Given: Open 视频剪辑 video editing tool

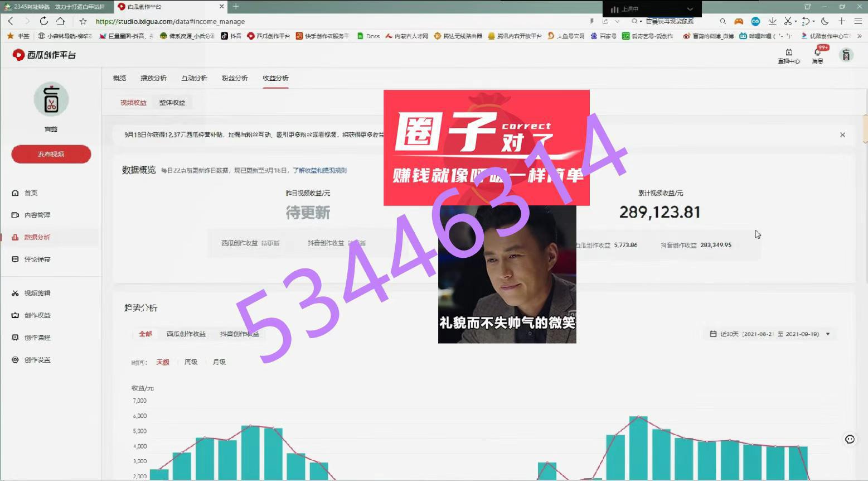Looking at the screenshot, I should pyautogui.click(x=37, y=293).
